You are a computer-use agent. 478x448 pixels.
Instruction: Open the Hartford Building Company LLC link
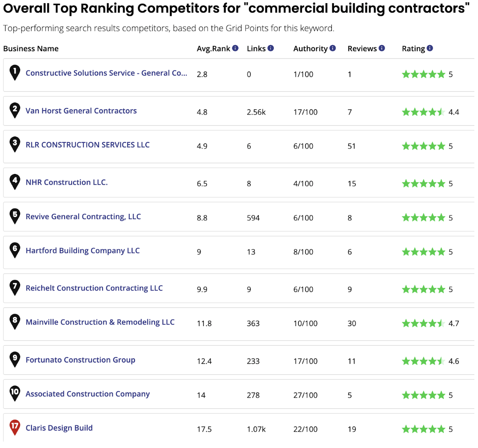click(82, 251)
